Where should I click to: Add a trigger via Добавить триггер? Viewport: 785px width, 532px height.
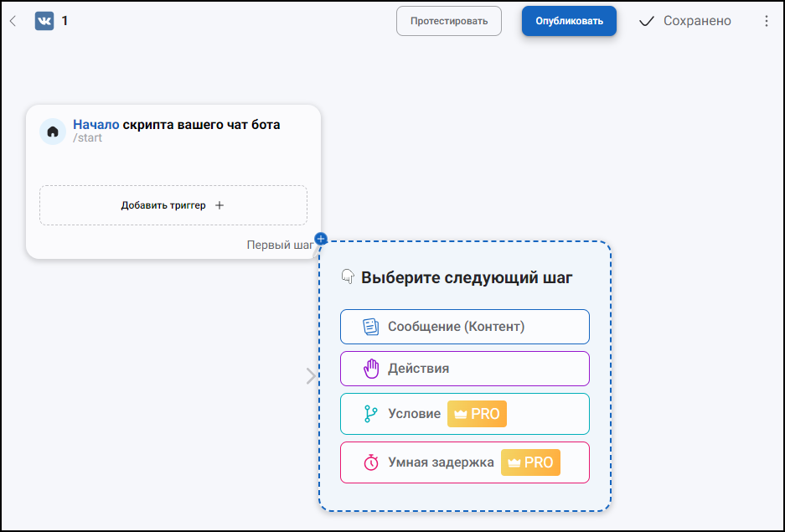point(173,205)
